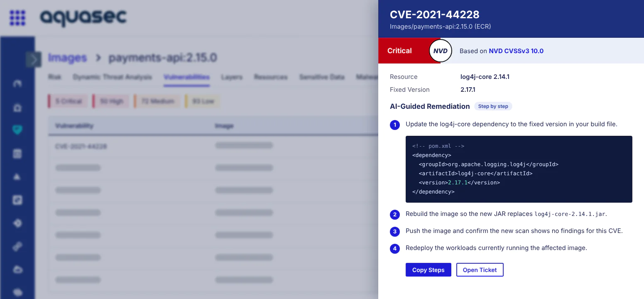This screenshot has width=644, height=299.
Task: Select the fixed version value 2.17.1
Action: tap(469, 90)
